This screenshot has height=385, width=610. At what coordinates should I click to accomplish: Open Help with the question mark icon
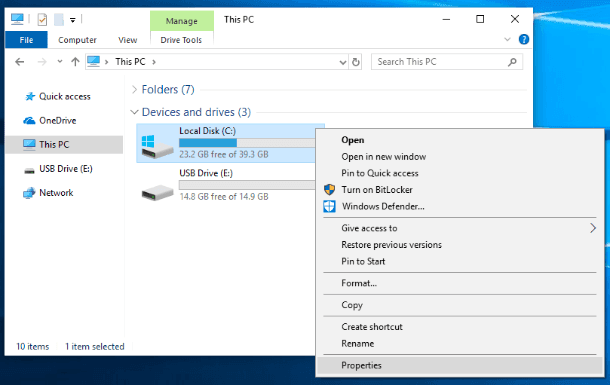click(x=524, y=39)
